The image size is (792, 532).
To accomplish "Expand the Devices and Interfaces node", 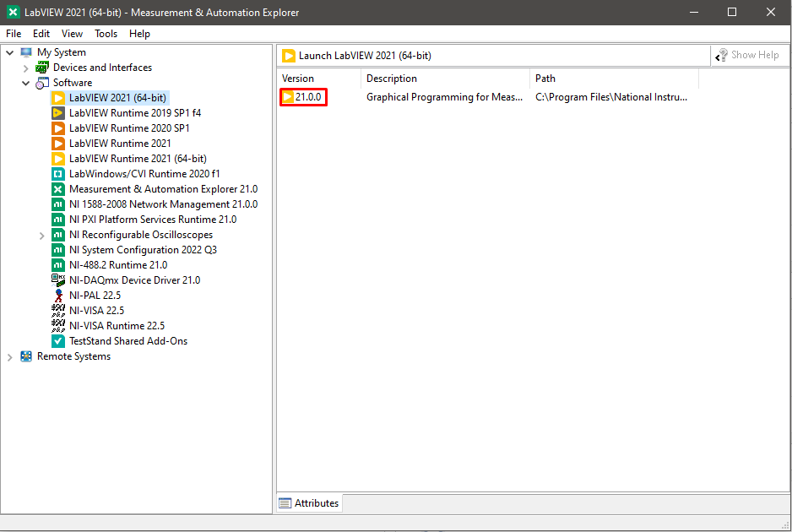I will pyautogui.click(x=26, y=68).
